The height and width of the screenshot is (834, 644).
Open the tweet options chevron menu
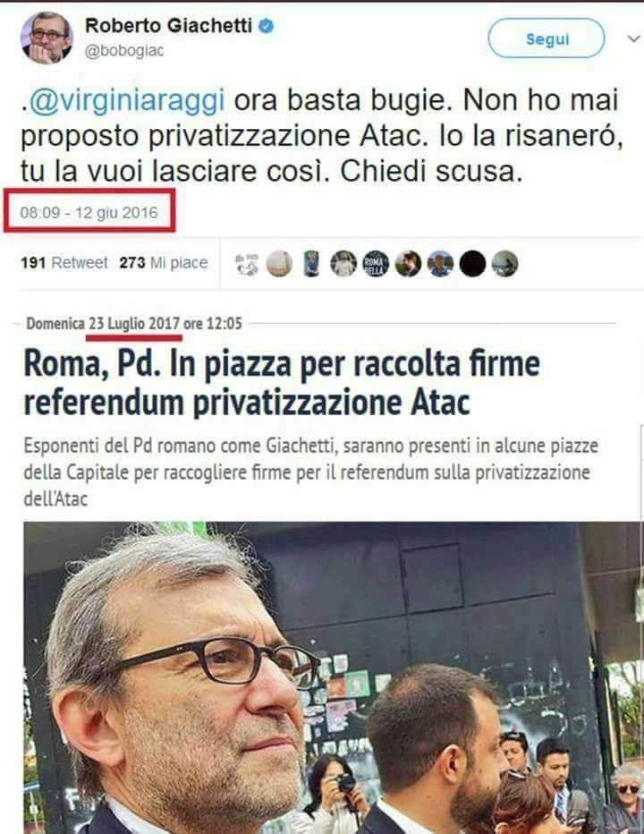coord(633,38)
